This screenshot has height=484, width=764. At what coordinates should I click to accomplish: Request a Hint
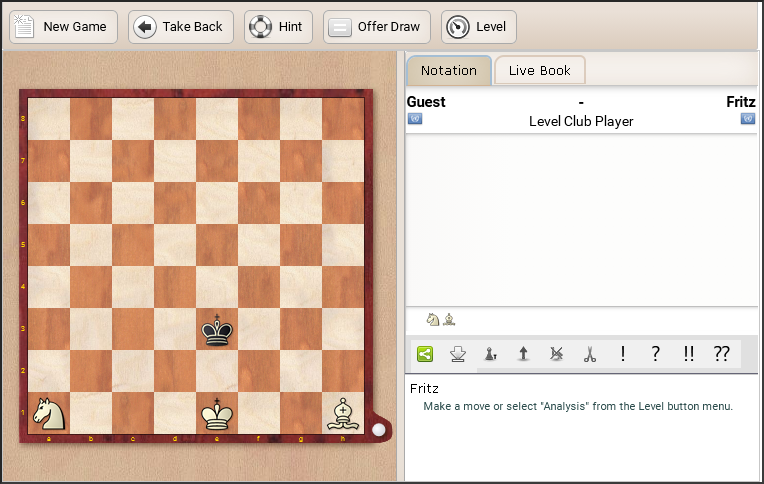tap(278, 27)
